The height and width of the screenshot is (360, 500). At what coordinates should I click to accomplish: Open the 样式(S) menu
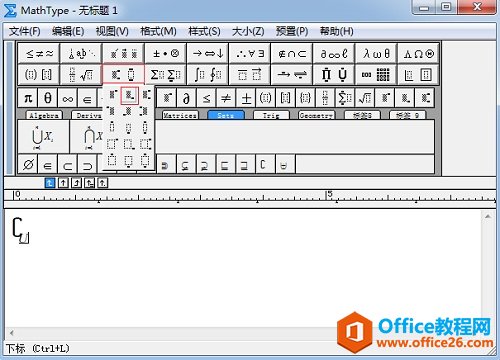[x=204, y=31]
